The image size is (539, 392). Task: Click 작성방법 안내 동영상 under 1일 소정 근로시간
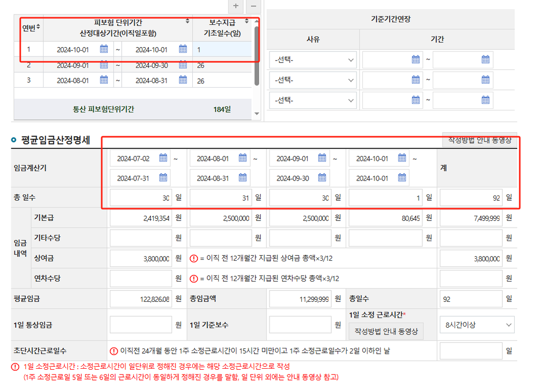pyautogui.click(x=386, y=331)
